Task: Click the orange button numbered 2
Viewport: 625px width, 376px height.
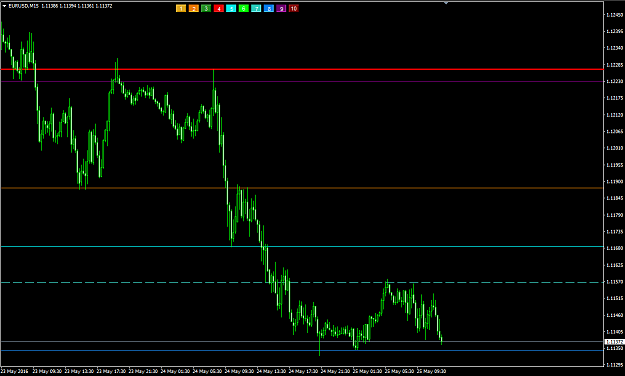Action: pyautogui.click(x=193, y=8)
